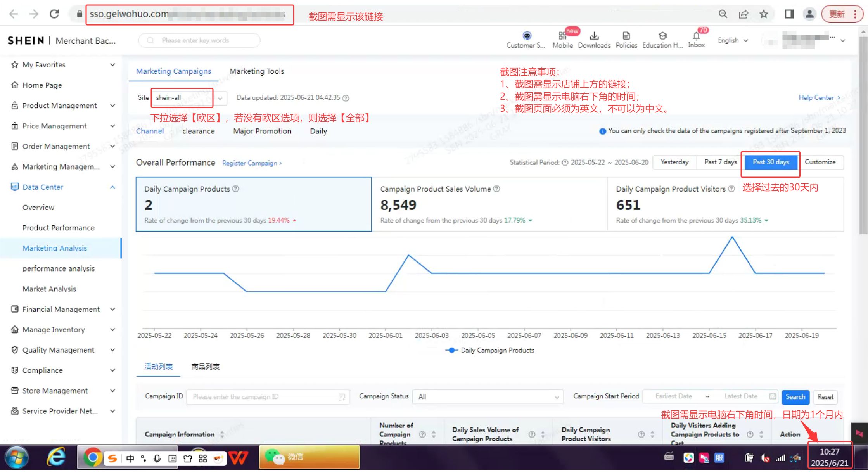Image resolution: width=868 pixels, height=474 pixels.
Task: Click the blue Search button
Action: point(795,397)
